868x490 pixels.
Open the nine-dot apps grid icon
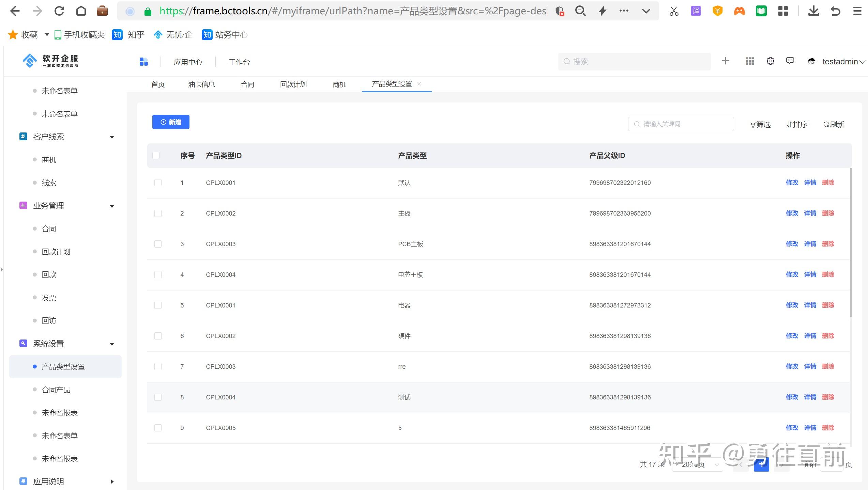750,61
